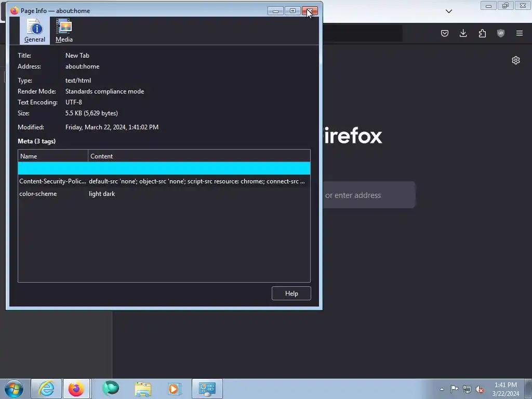Open the Firefox hamburger application menu
Viewport: 532px width, 399px height.
[x=520, y=33]
